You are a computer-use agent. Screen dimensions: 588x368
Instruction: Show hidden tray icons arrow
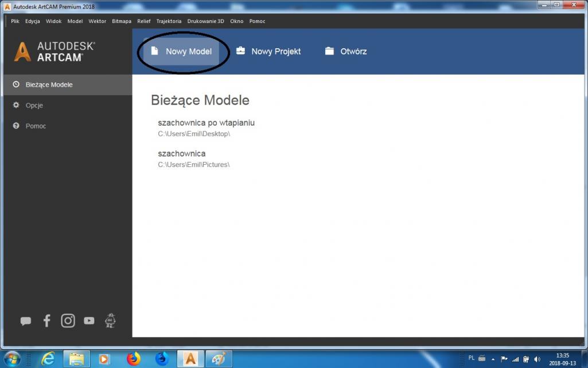click(493, 359)
